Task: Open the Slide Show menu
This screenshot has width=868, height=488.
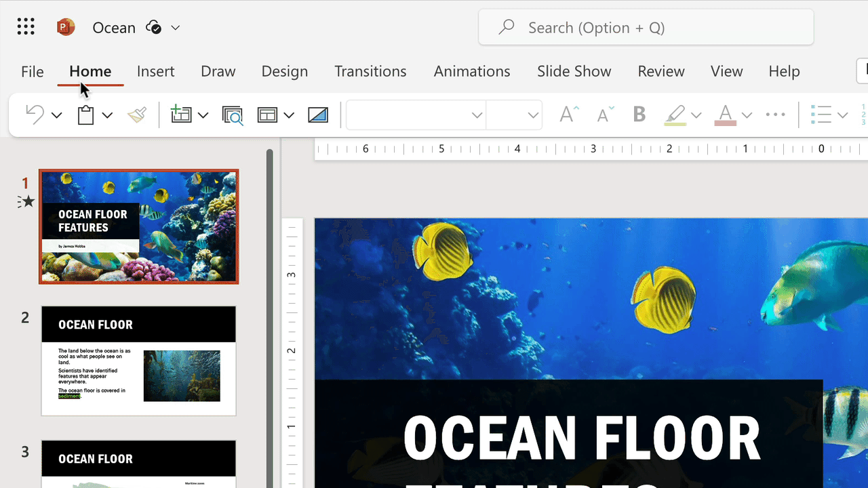Action: [x=574, y=71]
